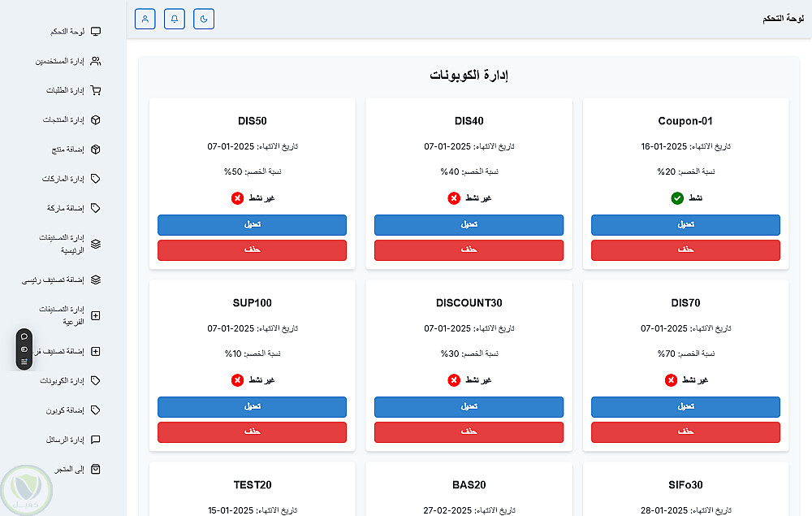
Task: Click the layers icon for إدارة التصنيفات الرئيسية
Action: [96, 244]
